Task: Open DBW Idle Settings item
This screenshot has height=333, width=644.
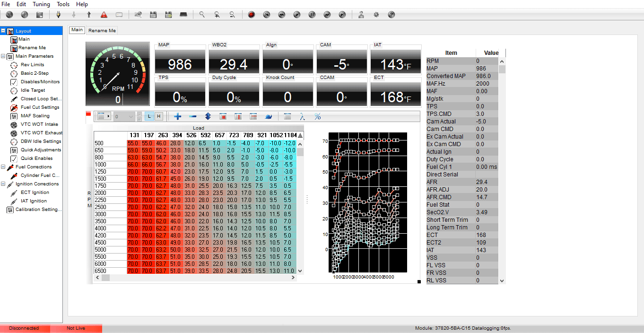Action: click(x=41, y=141)
